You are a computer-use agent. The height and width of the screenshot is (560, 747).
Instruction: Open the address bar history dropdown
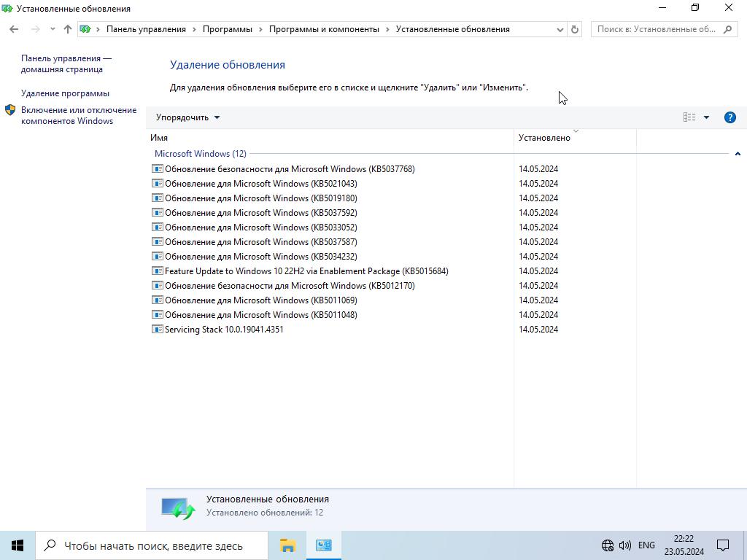point(560,29)
